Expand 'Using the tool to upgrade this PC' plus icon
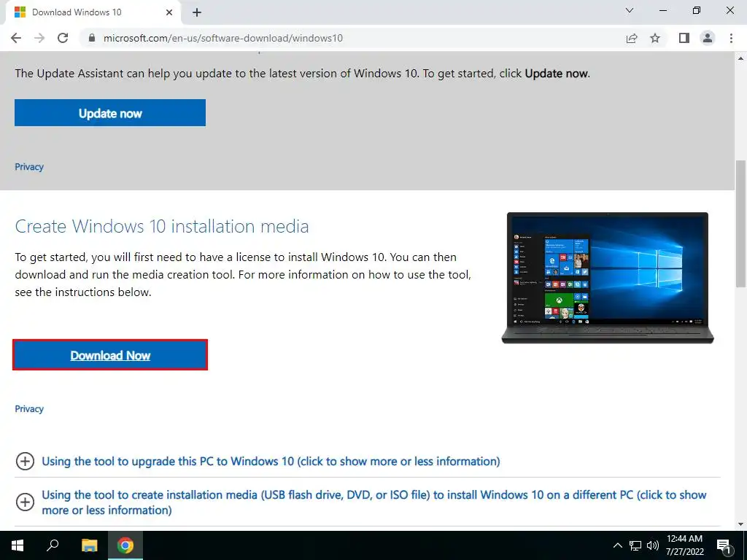This screenshot has width=747, height=560. (x=25, y=461)
